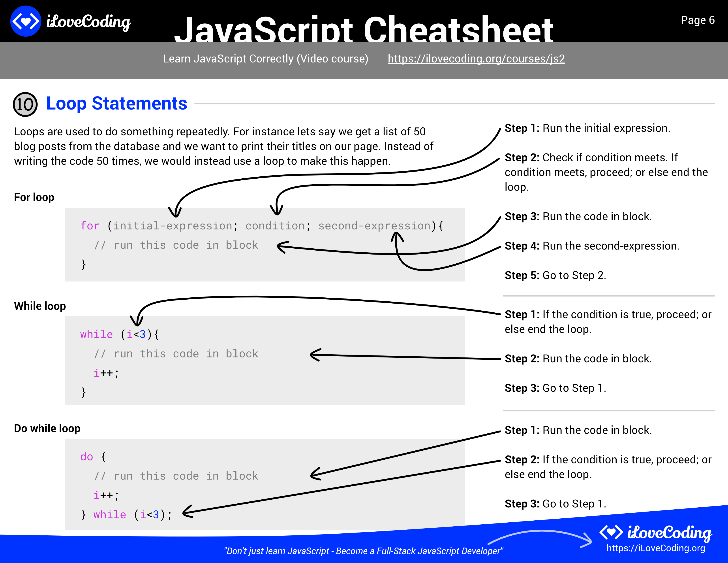Click the Loop Statements heading

tap(116, 103)
